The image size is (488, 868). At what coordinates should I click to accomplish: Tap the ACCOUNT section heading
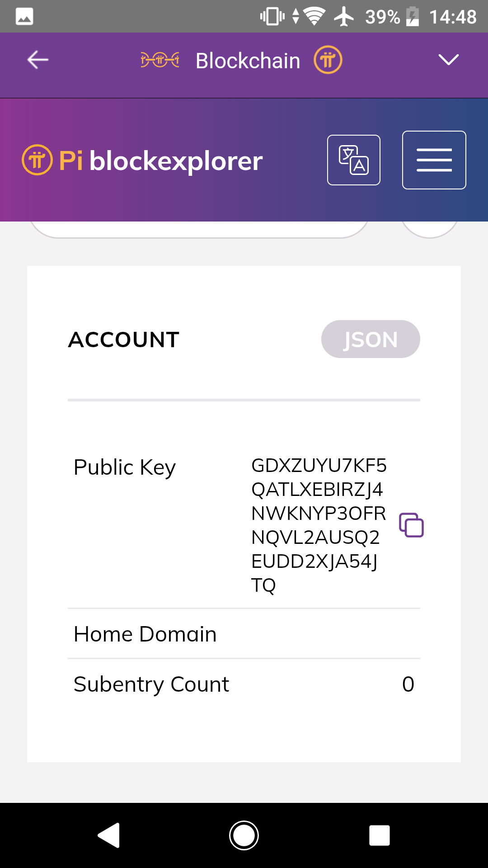tap(124, 340)
